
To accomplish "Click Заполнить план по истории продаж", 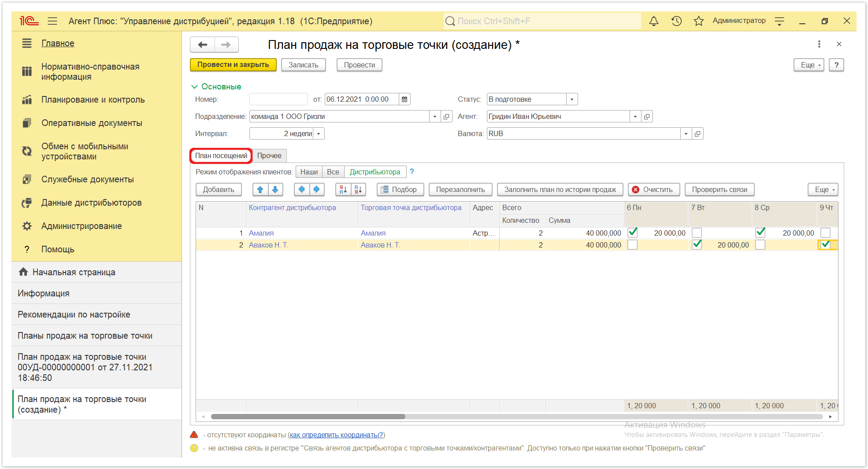I will (560, 189).
